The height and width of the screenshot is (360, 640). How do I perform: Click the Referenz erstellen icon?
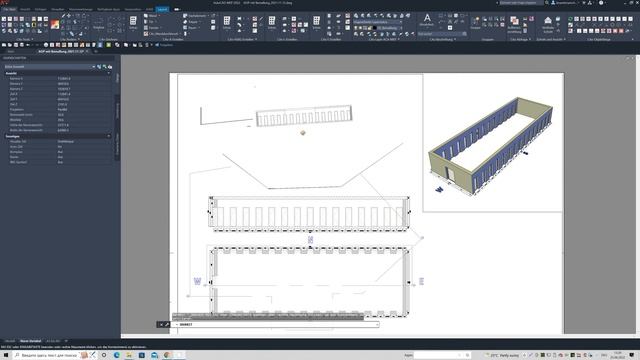[514, 21]
